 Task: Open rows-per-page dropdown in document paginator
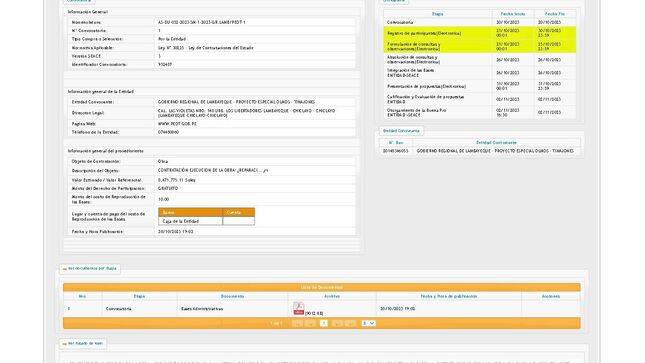point(369,323)
